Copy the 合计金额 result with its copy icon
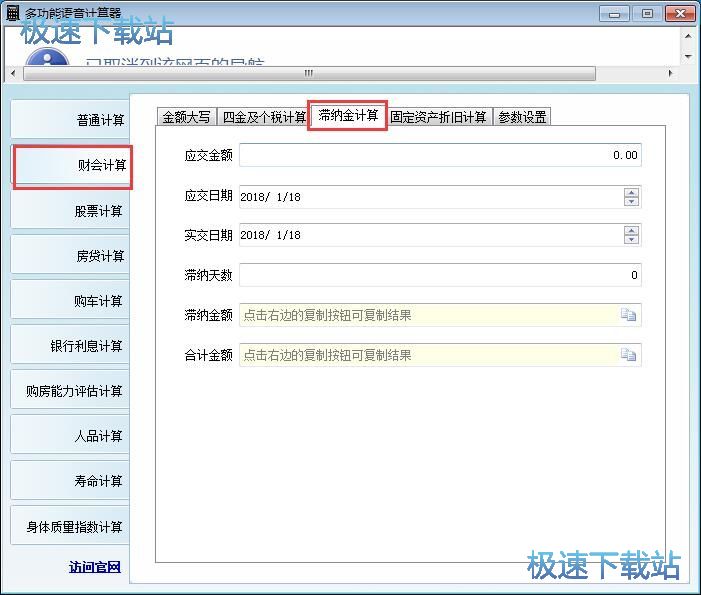The image size is (701, 595). [x=628, y=354]
